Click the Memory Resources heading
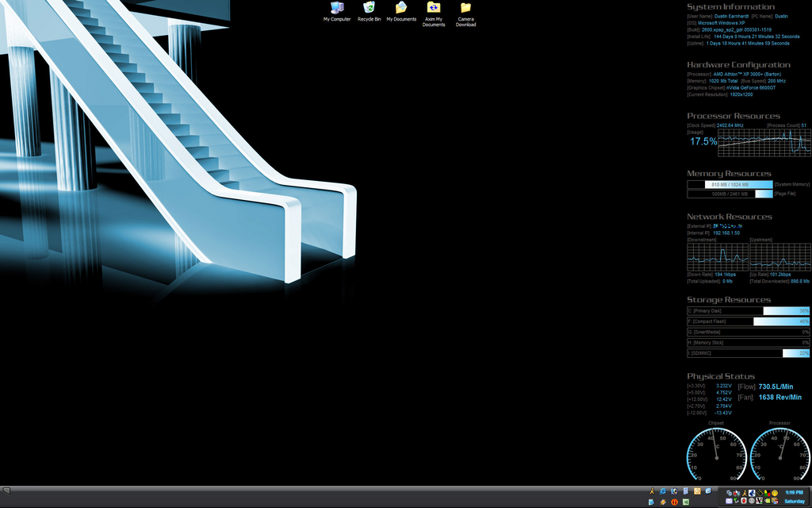This screenshot has width=812, height=508. [x=730, y=173]
